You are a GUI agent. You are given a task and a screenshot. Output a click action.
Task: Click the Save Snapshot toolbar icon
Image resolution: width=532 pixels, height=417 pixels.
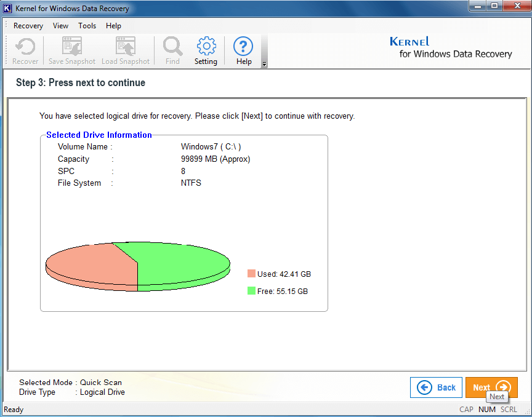click(x=72, y=51)
